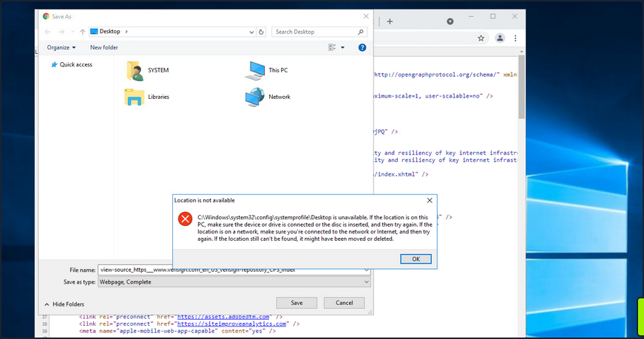This screenshot has height=339, width=644.
Task: Open Chrome's three-dot menu
Action: 515,38
